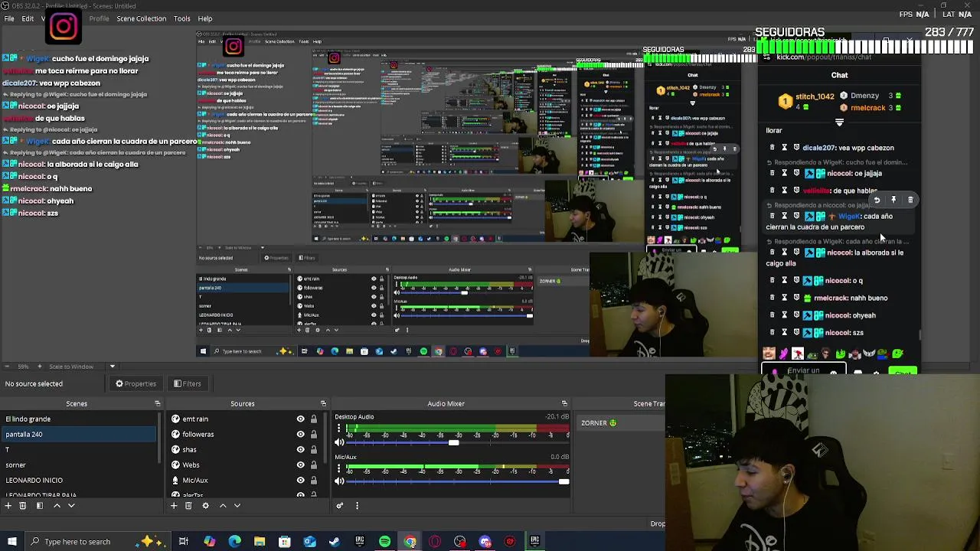
Task: Pop out the Scenes dock
Action: click(158, 404)
